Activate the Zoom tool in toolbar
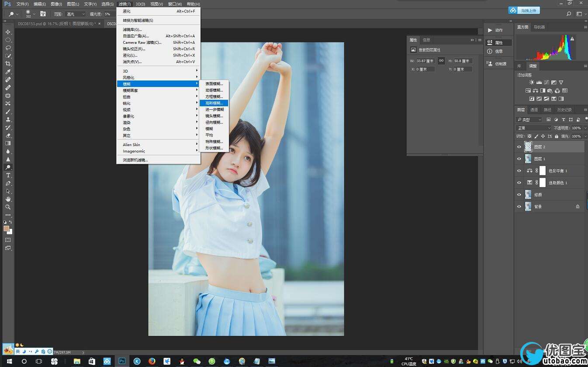The height and width of the screenshot is (367, 588). tap(8, 207)
